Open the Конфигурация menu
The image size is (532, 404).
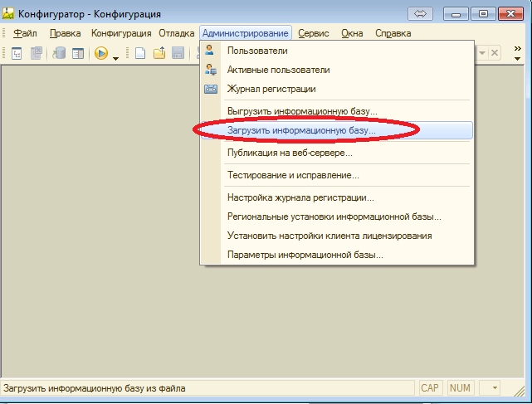[121, 33]
